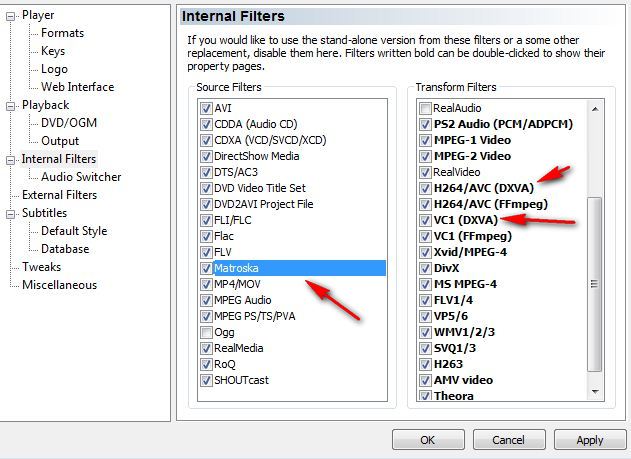Select the Subtitles tree item
Image resolution: width=631 pixels, height=459 pixels.
pos(44,213)
